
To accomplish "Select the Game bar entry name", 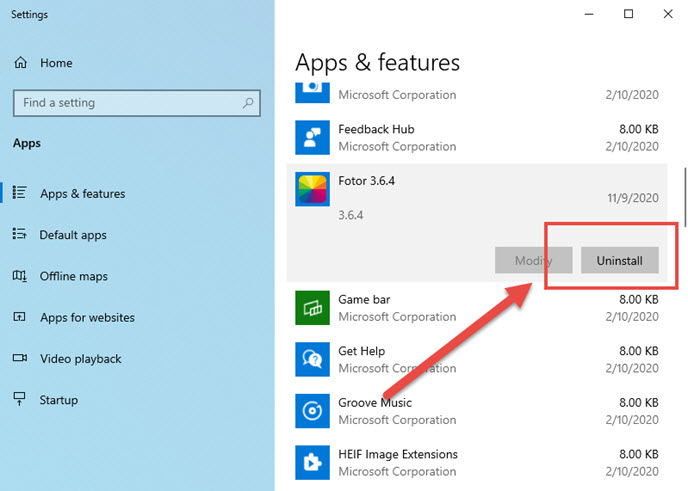I will tap(364, 299).
